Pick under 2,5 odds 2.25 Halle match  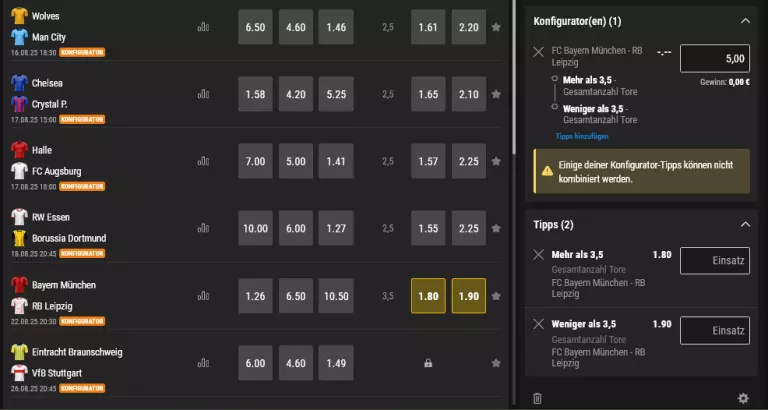[469, 161]
